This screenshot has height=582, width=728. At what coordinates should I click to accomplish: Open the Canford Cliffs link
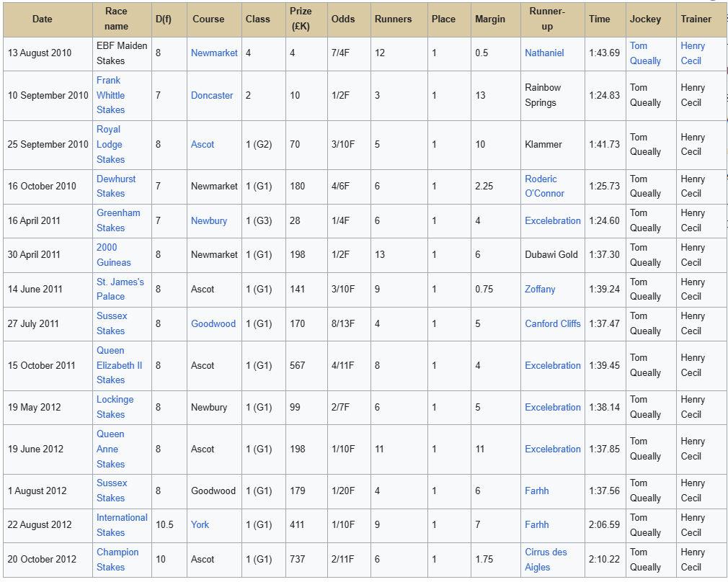(553, 323)
